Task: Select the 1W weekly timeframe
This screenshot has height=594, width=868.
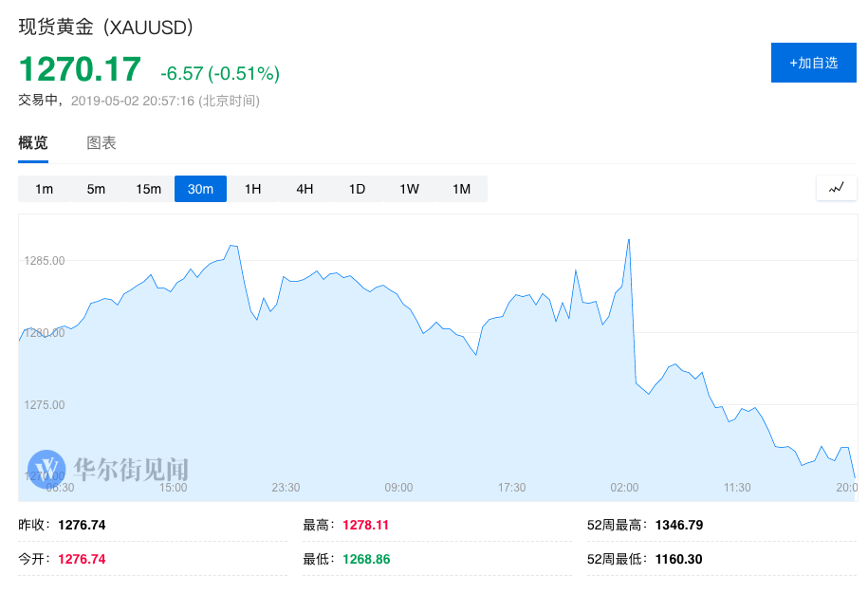Action: pyautogui.click(x=409, y=189)
